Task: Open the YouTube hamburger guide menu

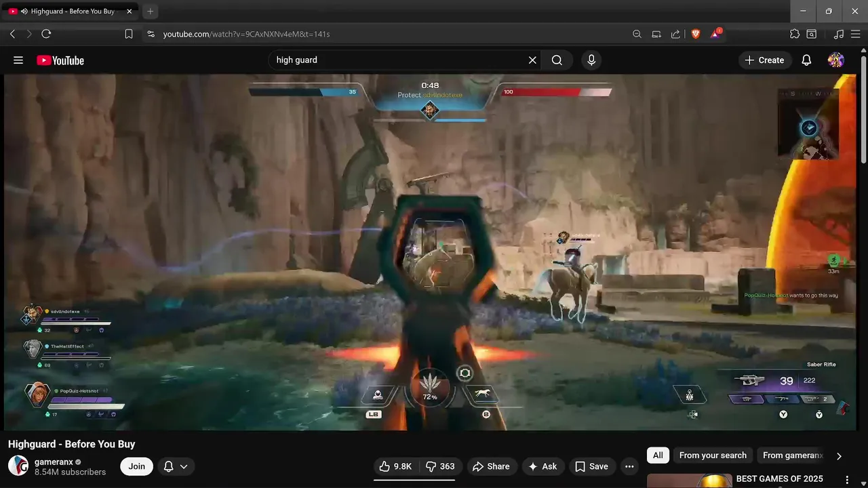Action: coord(18,60)
